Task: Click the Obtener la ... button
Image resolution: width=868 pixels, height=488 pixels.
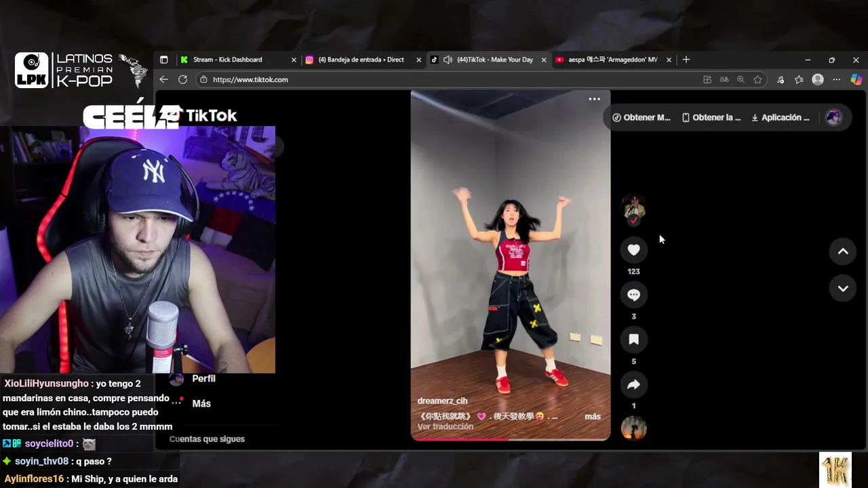Action: tap(711, 117)
